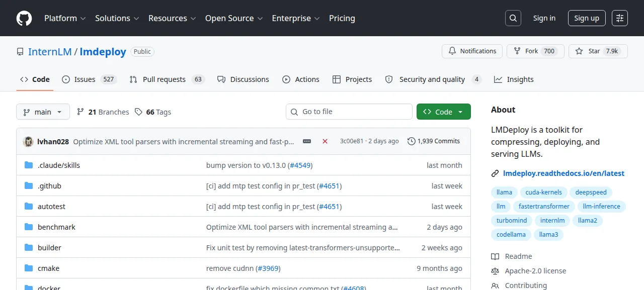Click the internlm topic tag
This screenshot has height=290, width=644.
pyautogui.click(x=552, y=221)
